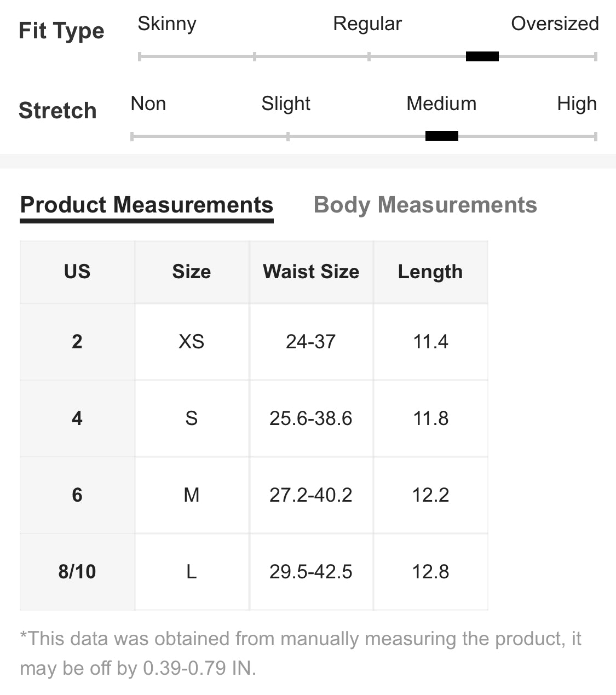Select the Product Measurements tab
This screenshot has width=616, height=695.
(147, 205)
